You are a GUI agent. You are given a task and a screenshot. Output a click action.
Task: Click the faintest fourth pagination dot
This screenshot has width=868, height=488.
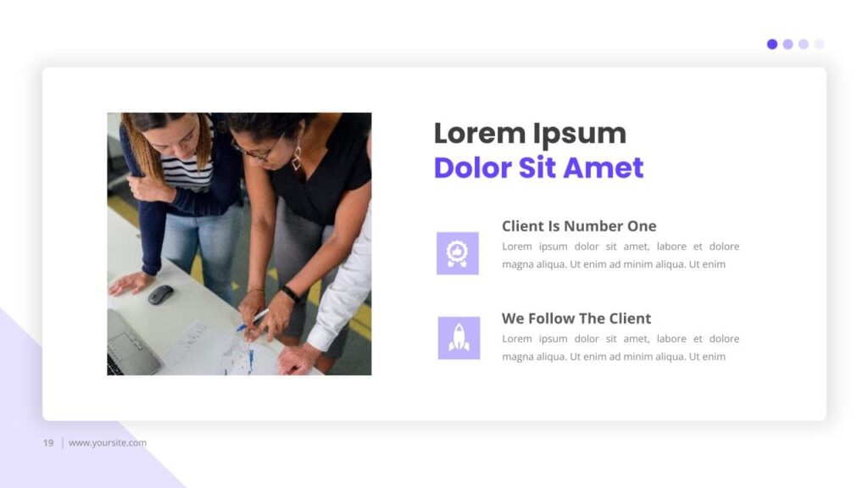[x=819, y=44]
